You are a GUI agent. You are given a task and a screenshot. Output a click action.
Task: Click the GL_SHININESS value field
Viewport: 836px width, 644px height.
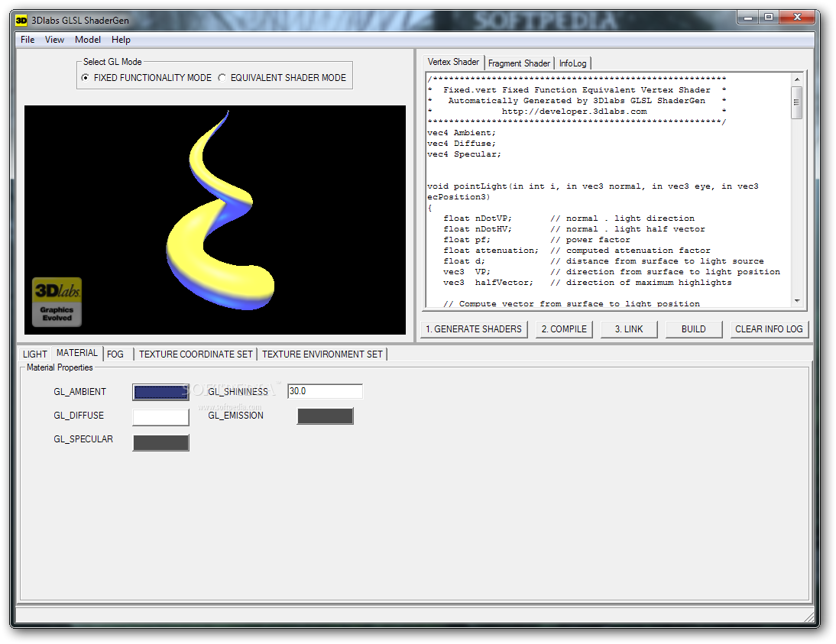tap(325, 391)
